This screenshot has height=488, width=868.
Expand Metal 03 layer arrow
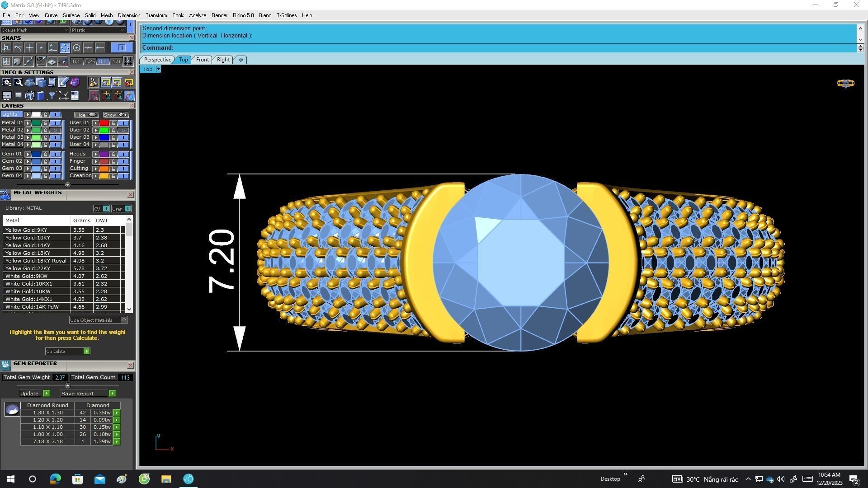coord(28,137)
